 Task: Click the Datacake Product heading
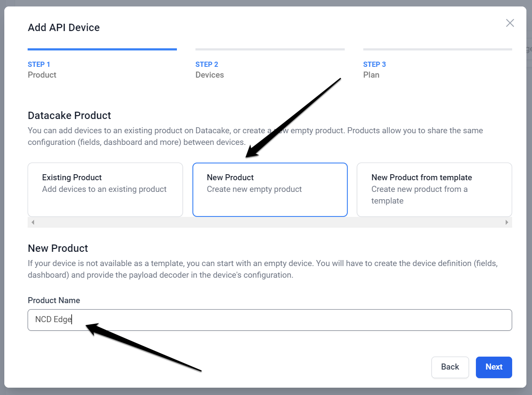[69, 115]
